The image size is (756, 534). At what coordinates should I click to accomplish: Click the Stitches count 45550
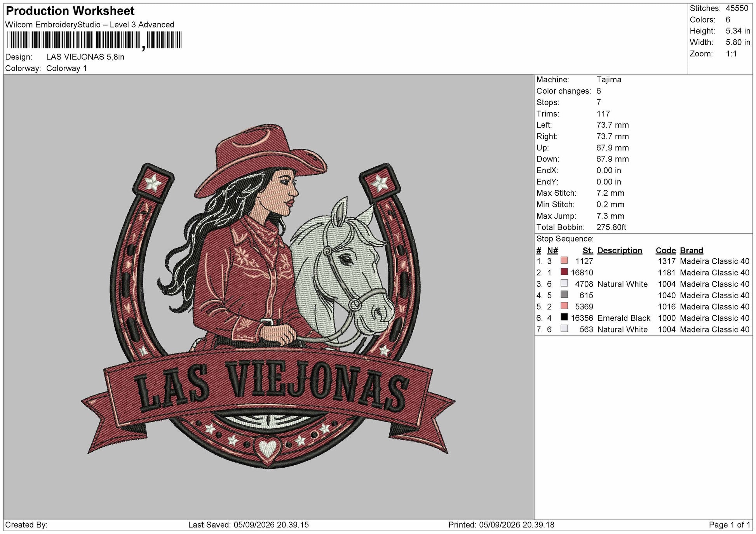(x=737, y=8)
